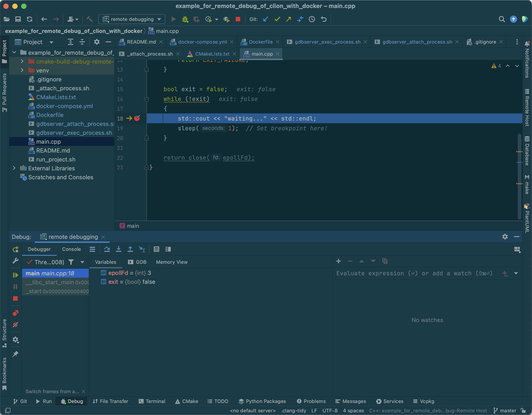This screenshot has width=532, height=415.
Task: Click the Evaluate expression input field
Action: 414,273
